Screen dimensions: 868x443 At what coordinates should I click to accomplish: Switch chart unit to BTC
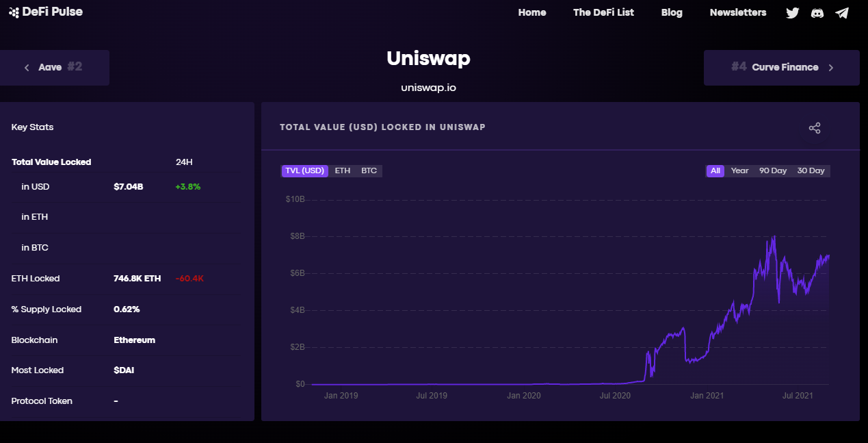click(369, 170)
